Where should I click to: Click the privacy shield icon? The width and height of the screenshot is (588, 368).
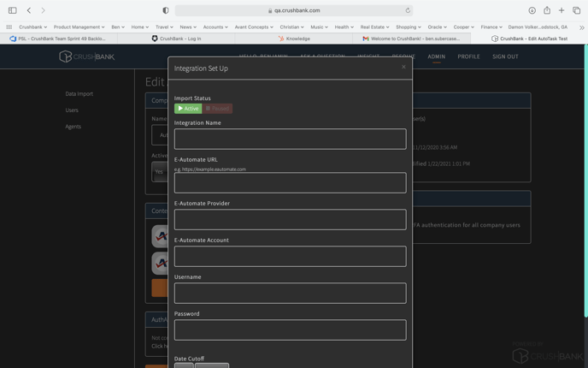166,10
